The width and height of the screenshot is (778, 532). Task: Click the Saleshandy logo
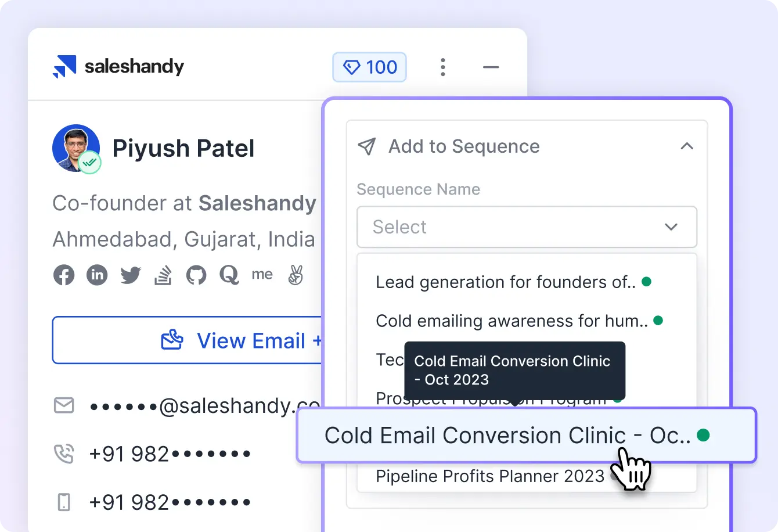(x=118, y=67)
